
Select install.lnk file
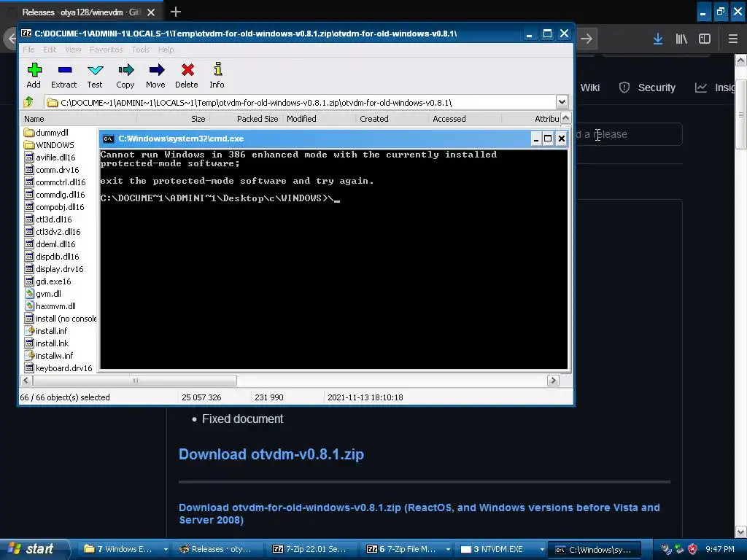click(47, 343)
